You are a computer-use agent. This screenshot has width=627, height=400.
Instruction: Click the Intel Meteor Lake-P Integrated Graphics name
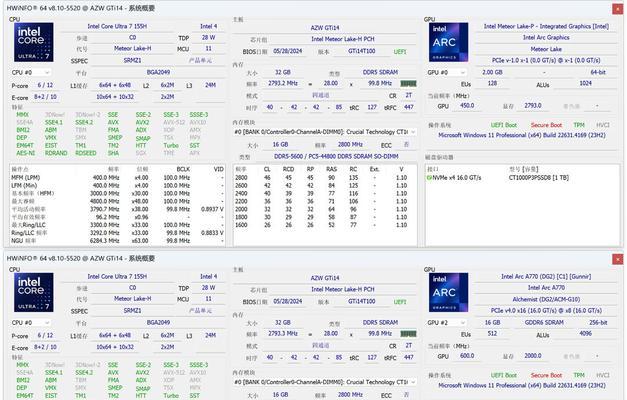pos(546,26)
